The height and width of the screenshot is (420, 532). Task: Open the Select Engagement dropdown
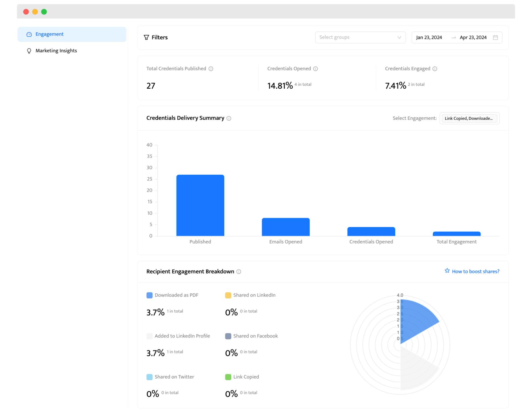[469, 118]
